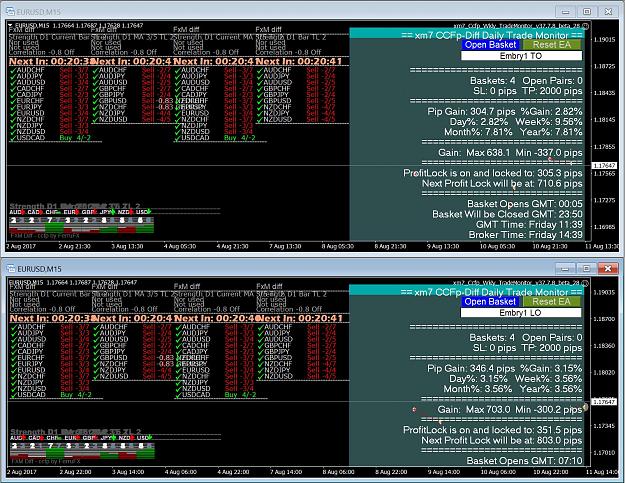The width and height of the screenshot is (625, 483).
Task: Maximize the top EURUSD,M15 chart window
Action: click(x=587, y=12)
